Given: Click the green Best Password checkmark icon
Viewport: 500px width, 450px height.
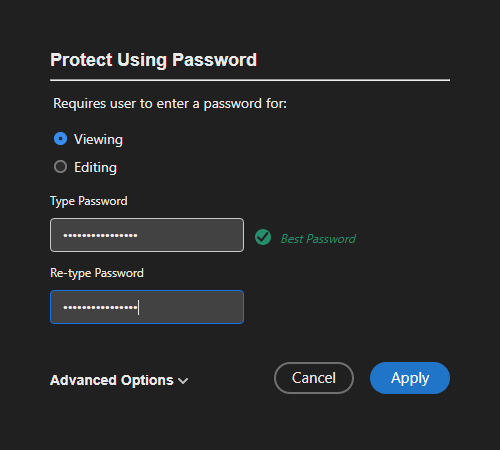Looking at the screenshot, I should pos(263,237).
